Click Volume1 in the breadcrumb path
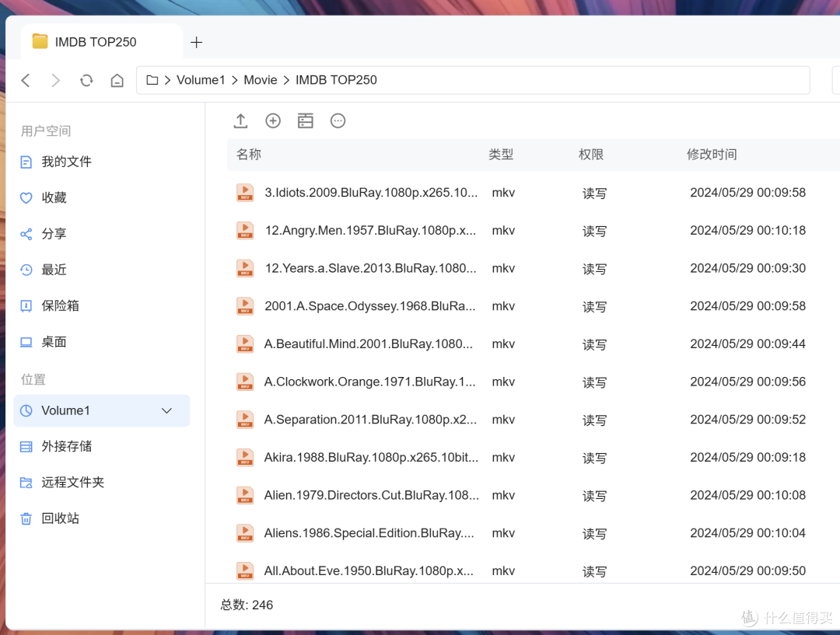 pos(201,80)
